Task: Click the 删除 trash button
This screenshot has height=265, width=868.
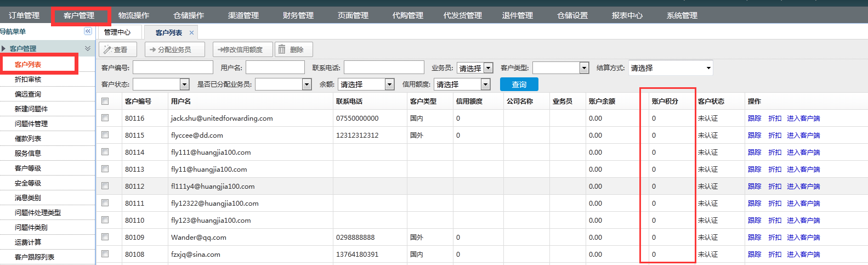Action: pyautogui.click(x=293, y=49)
